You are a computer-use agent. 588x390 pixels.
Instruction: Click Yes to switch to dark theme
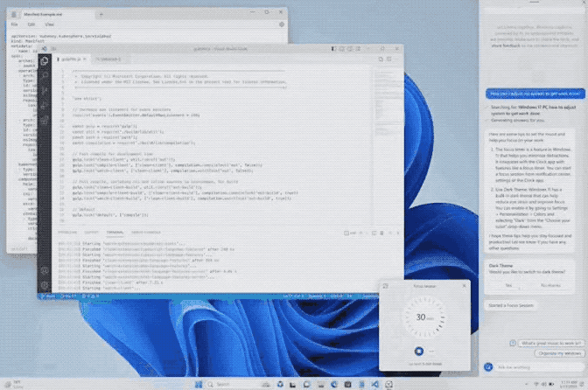point(508,285)
